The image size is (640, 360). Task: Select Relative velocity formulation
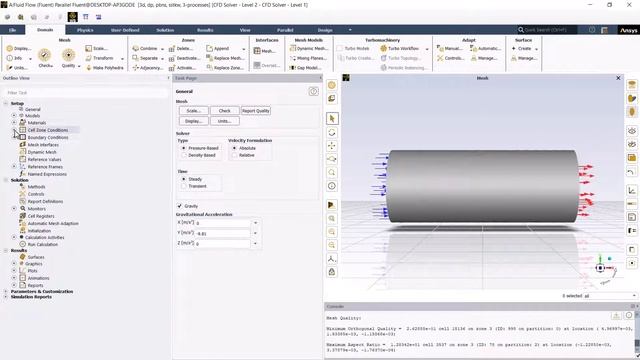pos(234,156)
